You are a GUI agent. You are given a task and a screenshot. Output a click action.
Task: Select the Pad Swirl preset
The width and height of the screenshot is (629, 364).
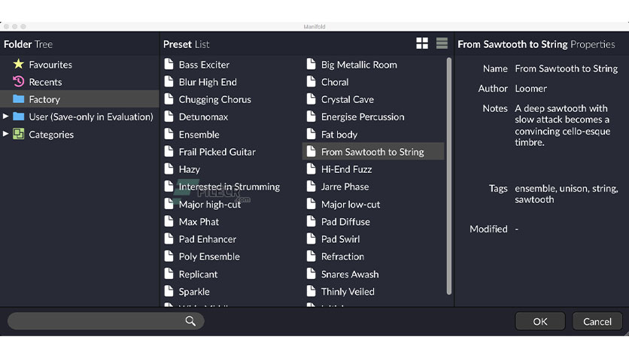(x=340, y=239)
